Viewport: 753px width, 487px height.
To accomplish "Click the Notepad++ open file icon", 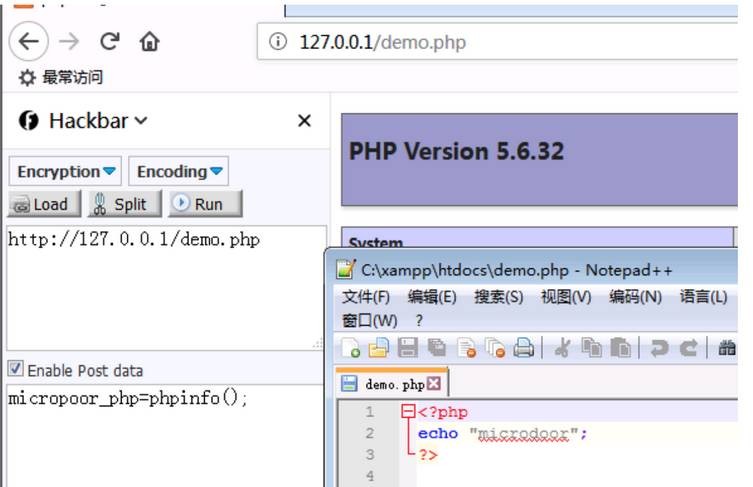I will [379, 348].
